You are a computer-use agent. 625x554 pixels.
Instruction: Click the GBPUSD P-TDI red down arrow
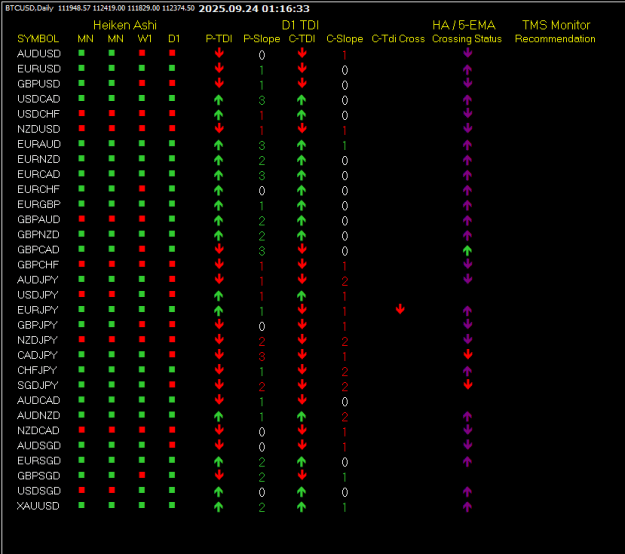pos(219,83)
